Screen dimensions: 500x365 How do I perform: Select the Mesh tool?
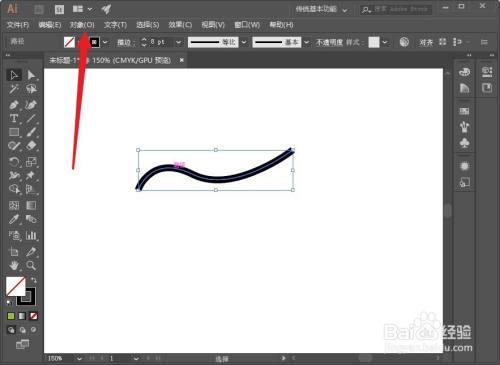pyautogui.click(x=14, y=205)
